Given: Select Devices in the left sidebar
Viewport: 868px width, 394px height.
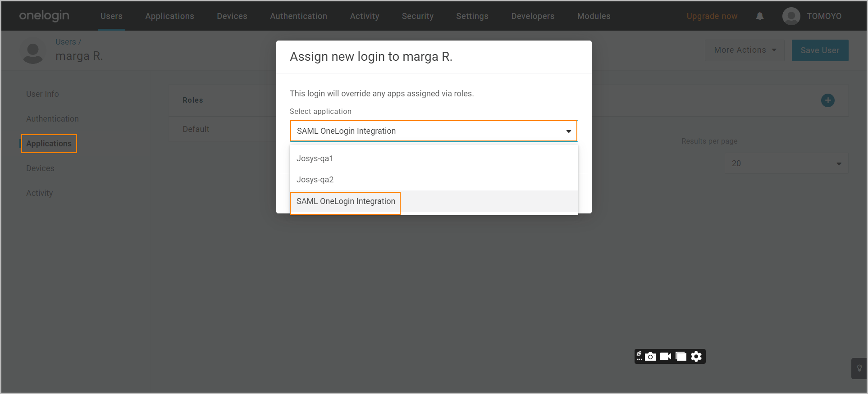Looking at the screenshot, I should [x=40, y=168].
